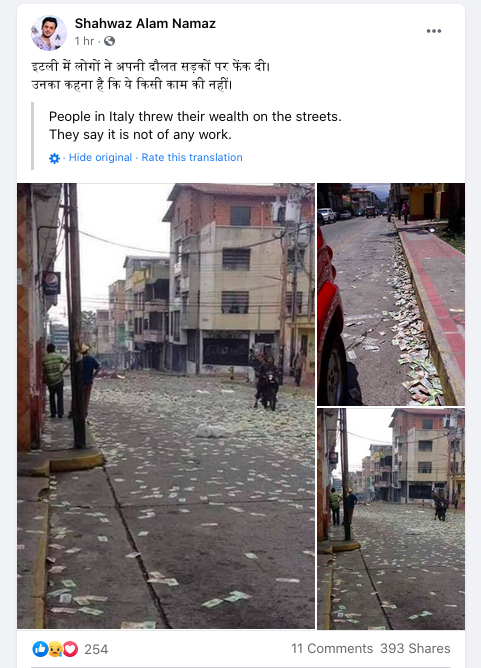Open bottom-right street photo thumbnail

click(391, 519)
